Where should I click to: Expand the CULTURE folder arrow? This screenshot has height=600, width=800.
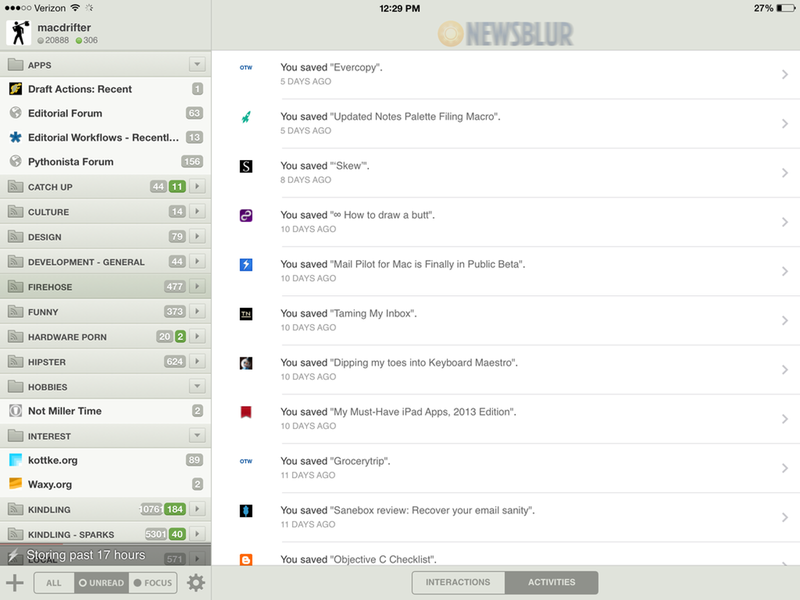[197, 211]
